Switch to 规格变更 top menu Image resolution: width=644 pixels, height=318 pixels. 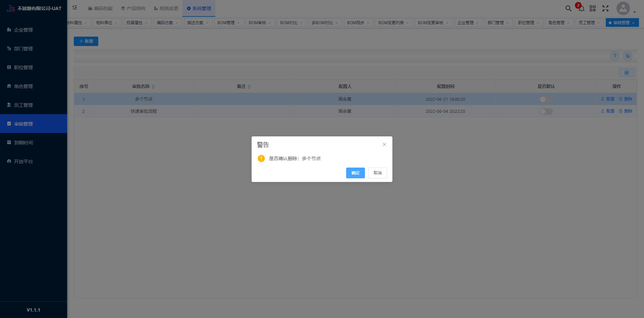click(x=166, y=8)
